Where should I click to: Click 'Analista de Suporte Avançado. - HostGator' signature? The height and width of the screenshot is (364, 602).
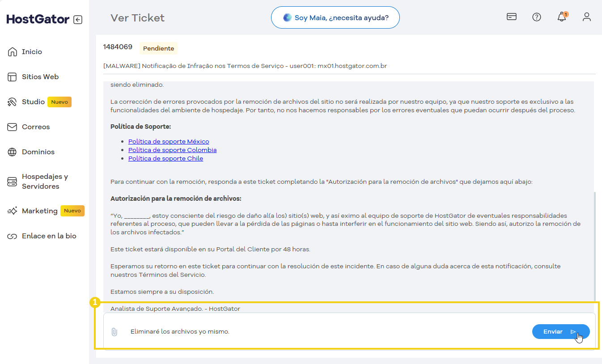click(175, 309)
